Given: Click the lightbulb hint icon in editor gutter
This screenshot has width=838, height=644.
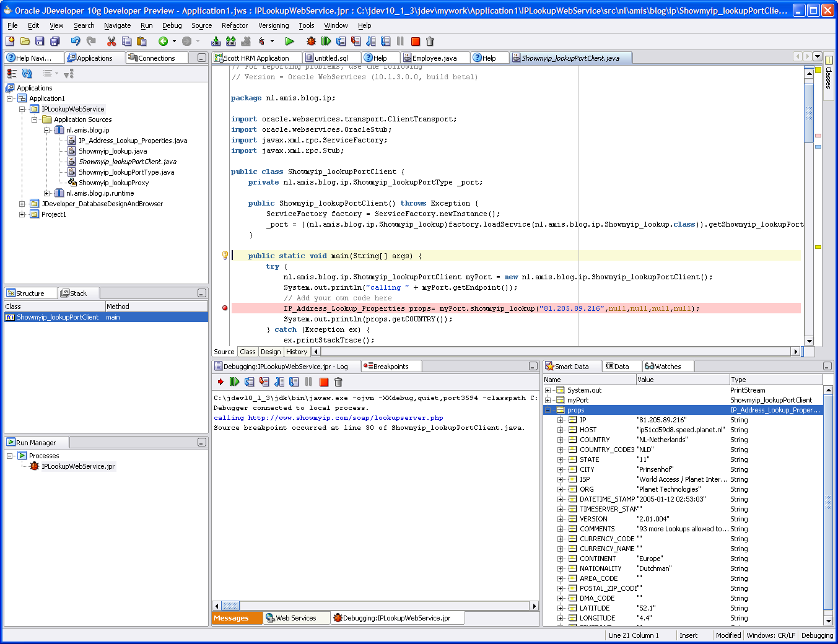Looking at the screenshot, I should tap(225, 255).
